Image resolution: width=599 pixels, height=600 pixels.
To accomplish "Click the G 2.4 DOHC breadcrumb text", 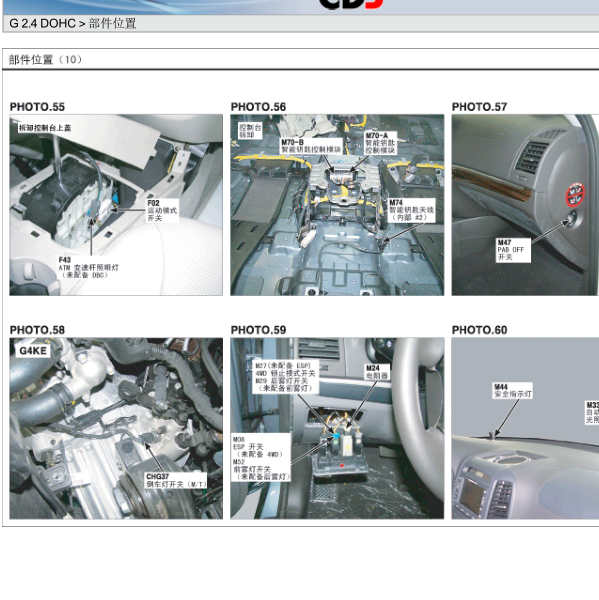I will pyautogui.click(x=42, y=23).
